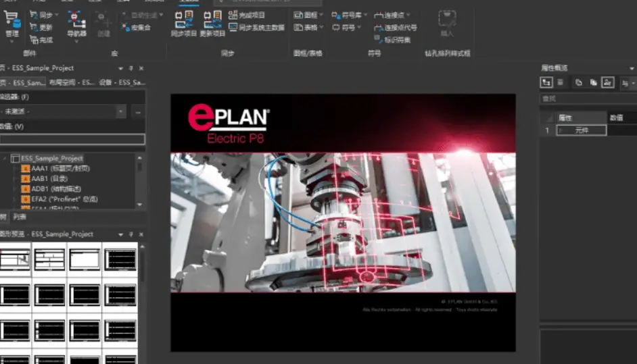Click the first page preview thumbnail
Image resolution: width=637 pixels, height=364 pixels.
[x=15, y=260]
